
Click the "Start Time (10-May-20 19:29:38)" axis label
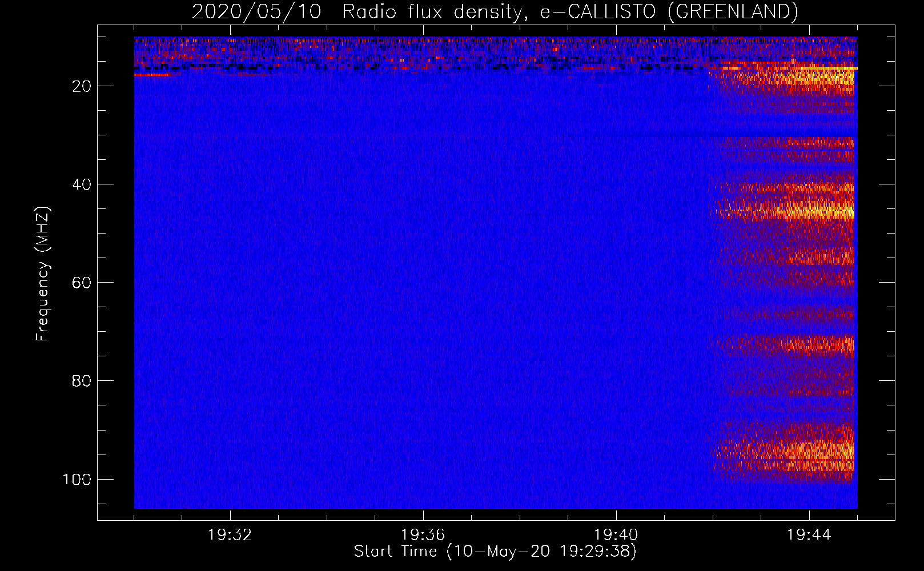(495, 552)
